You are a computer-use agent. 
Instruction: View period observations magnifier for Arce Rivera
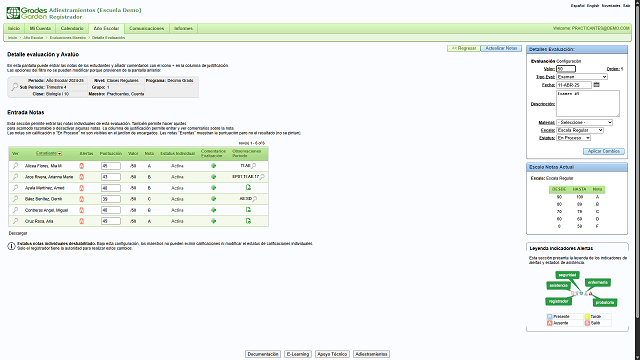[x=262, y=177]
